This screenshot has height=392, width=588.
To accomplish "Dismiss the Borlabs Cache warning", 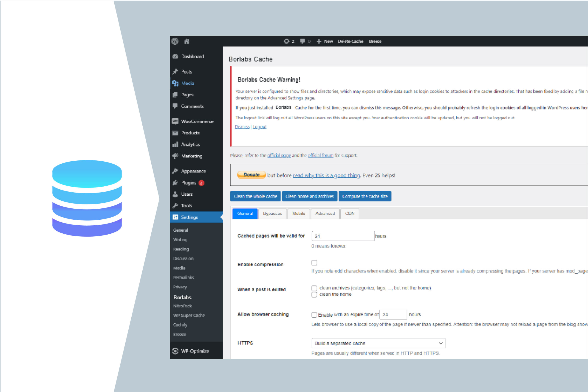I will (242, 127).
